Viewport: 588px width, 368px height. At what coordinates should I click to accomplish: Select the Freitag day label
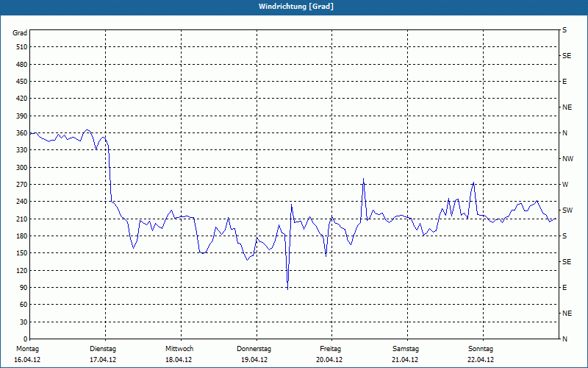pos(330,349)
